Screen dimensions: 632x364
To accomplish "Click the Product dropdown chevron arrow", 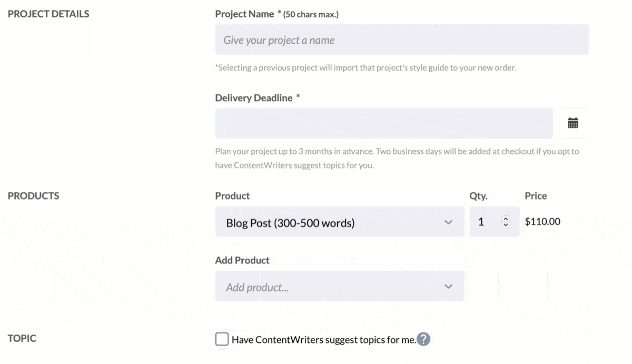I will coord(449,222).
